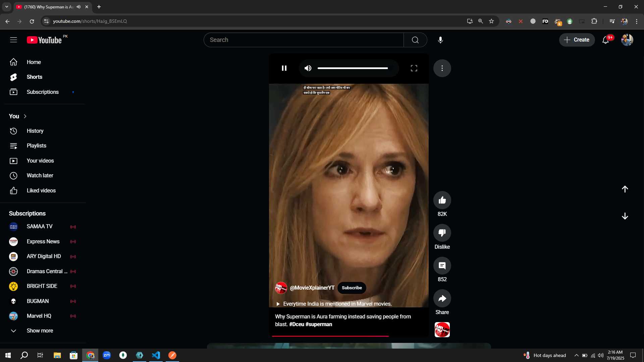Screen dimensions: 644x362
Task: Open linked video 'Everytime India is mentioned'
Action: tap(334, 304)
